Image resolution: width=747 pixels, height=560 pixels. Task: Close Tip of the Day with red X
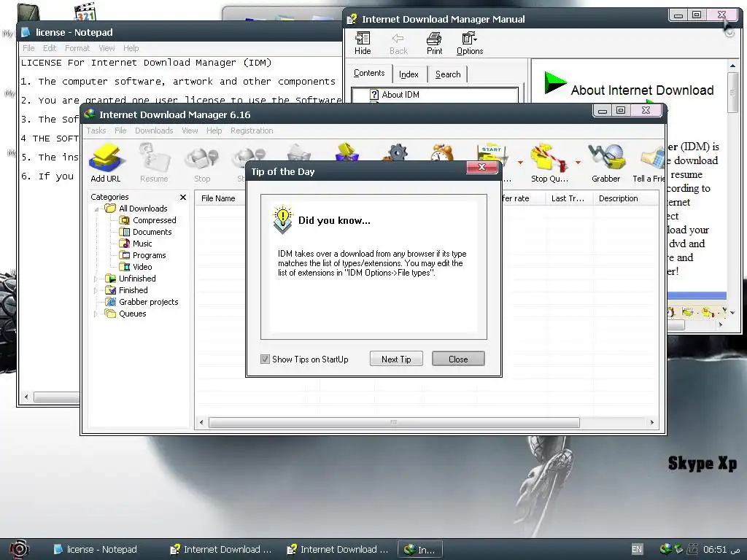[x=481, y=167]
